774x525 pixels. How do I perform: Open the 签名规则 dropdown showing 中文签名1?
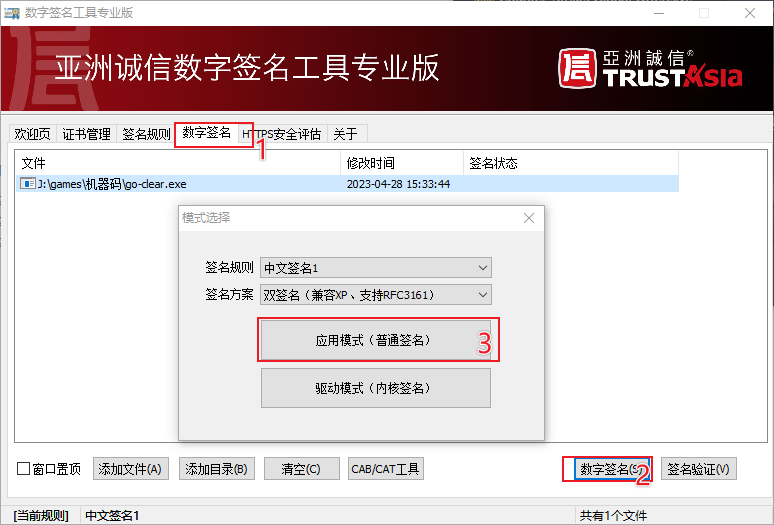pos(376,268)
